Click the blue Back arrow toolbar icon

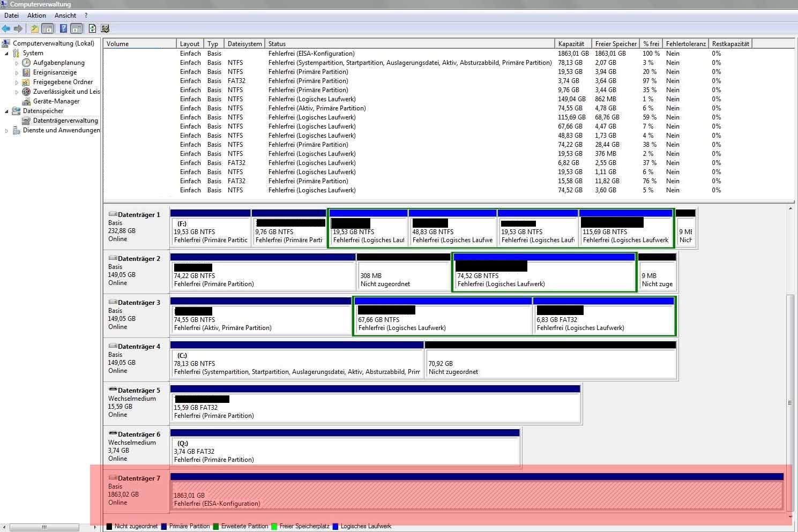[x=6, y=28]
